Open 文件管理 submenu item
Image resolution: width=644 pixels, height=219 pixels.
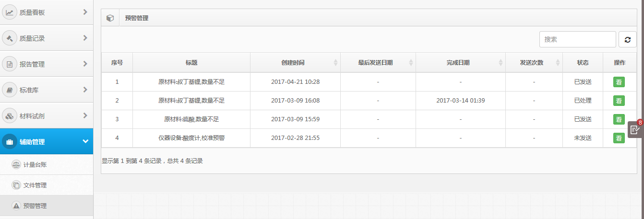click(x=35, y=185)
